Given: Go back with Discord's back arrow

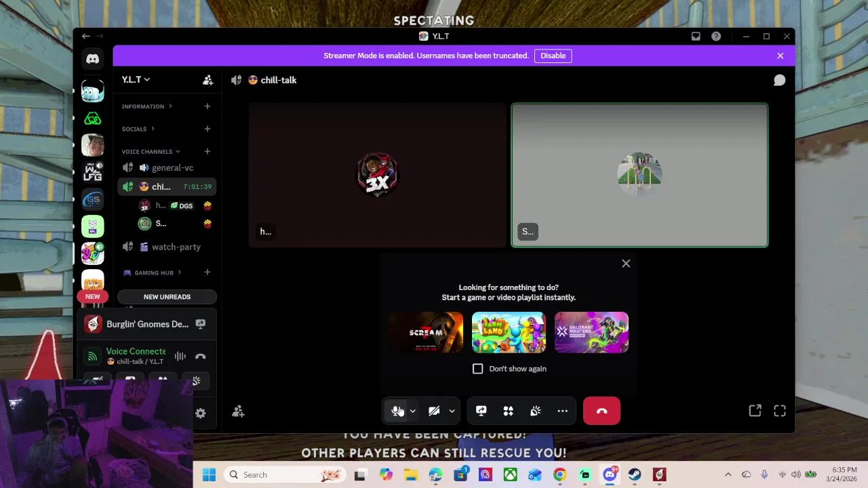Looking at the screenshot, I should 85,37.
